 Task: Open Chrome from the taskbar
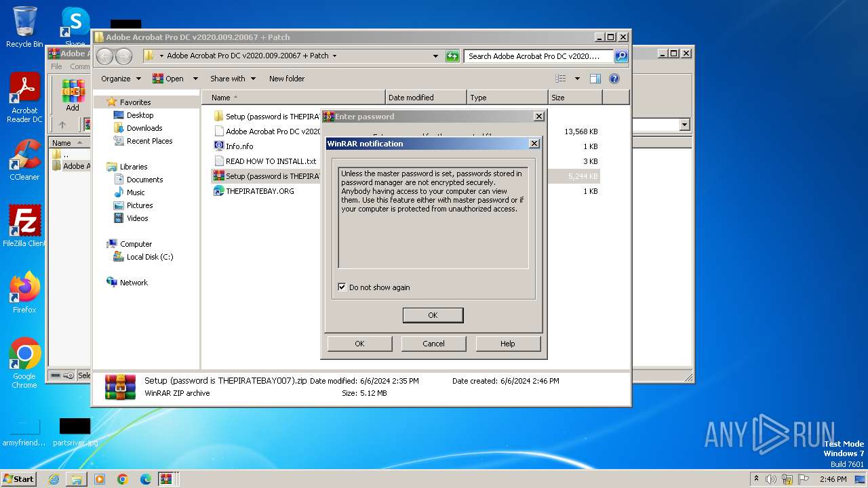123,479
